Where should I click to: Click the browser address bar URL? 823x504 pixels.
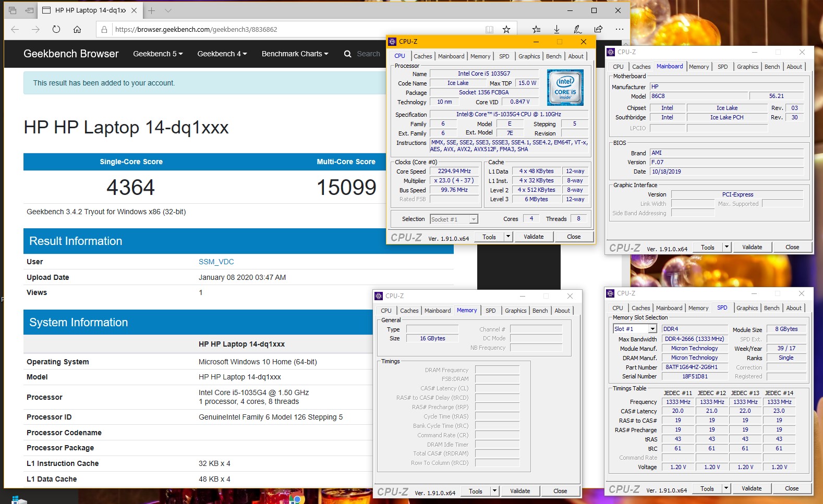196,30
